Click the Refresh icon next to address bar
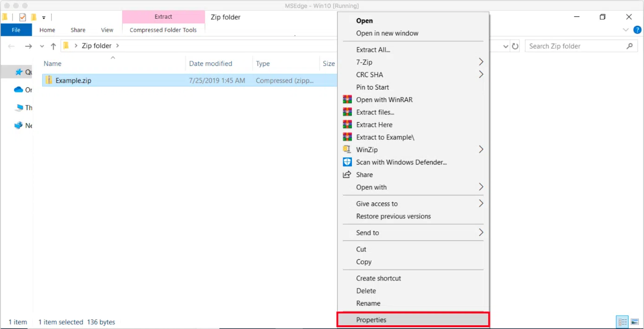The width and height of the screenshot is (644, 329). pos(515,46)
